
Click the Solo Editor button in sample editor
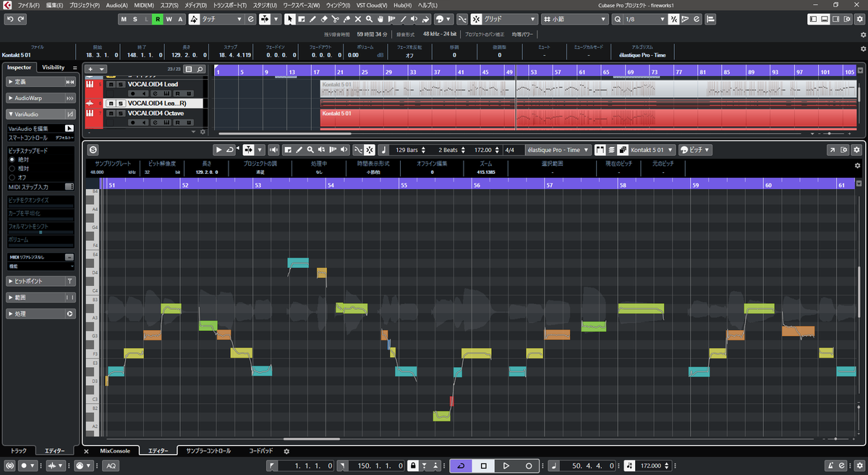[x=93, y=150]
